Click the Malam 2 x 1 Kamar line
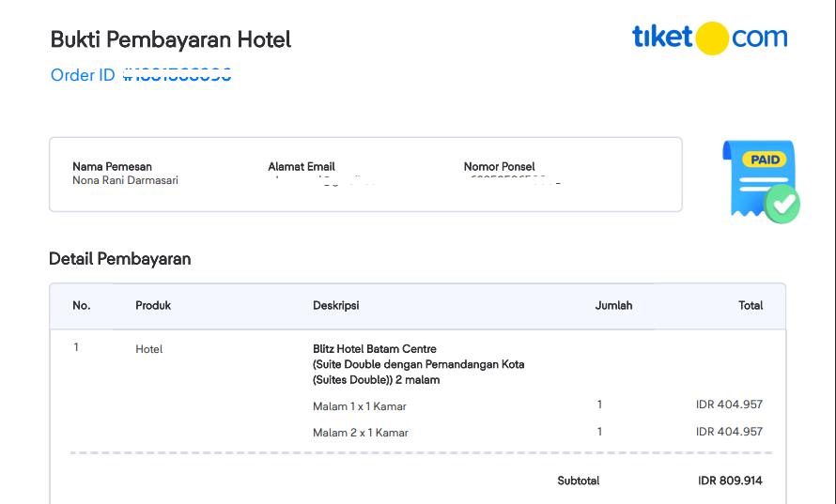The height and width of the screenshot is (504, 836). 360,433
